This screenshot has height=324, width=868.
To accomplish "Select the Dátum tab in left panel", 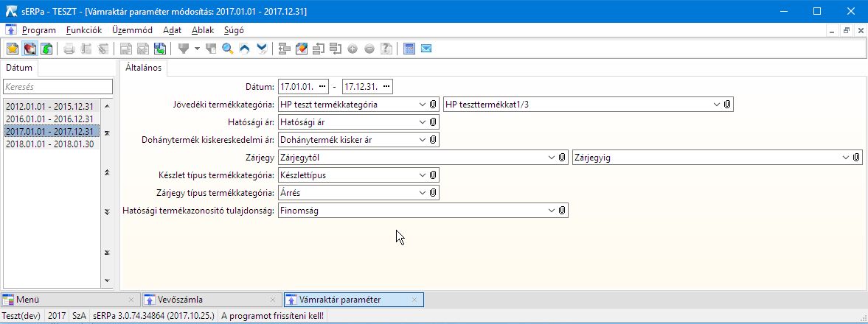I will pyautogui.click(x=19, y=68).
